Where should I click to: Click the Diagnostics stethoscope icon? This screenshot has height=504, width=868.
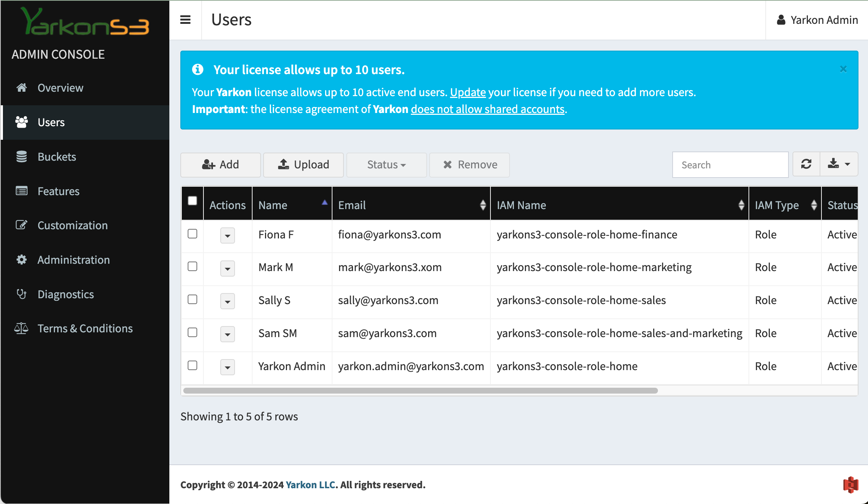[22, 294]
